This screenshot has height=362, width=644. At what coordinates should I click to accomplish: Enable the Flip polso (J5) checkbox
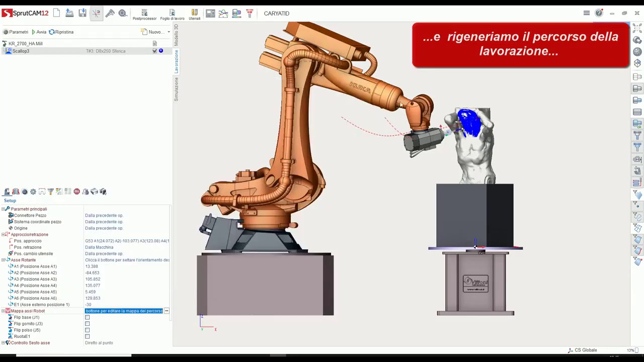click(x=88, y=330)
